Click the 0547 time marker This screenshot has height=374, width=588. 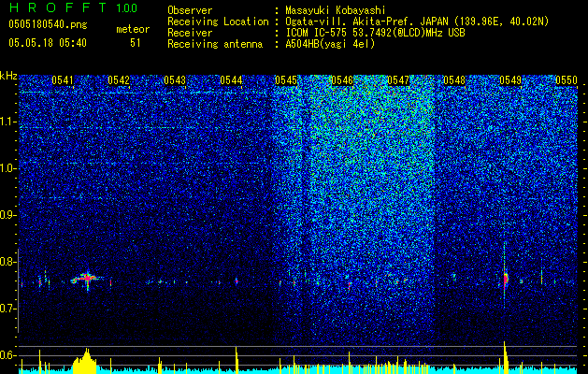coord(398,80)
